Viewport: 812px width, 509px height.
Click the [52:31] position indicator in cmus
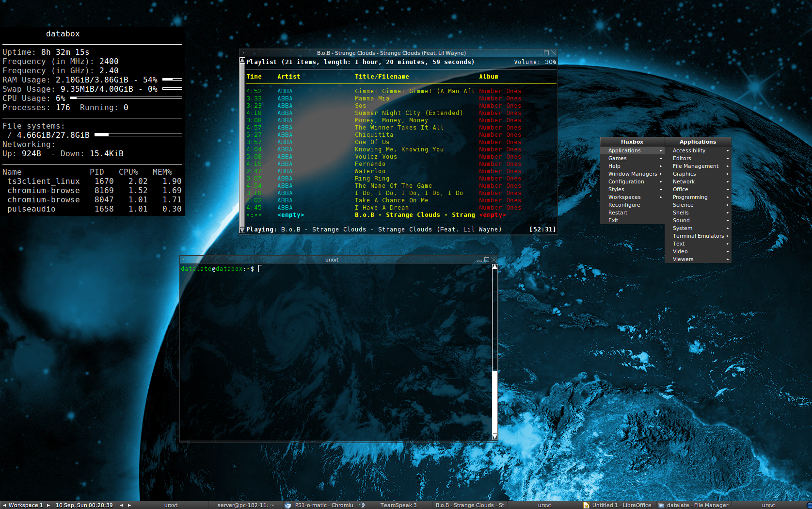[542, 230]
